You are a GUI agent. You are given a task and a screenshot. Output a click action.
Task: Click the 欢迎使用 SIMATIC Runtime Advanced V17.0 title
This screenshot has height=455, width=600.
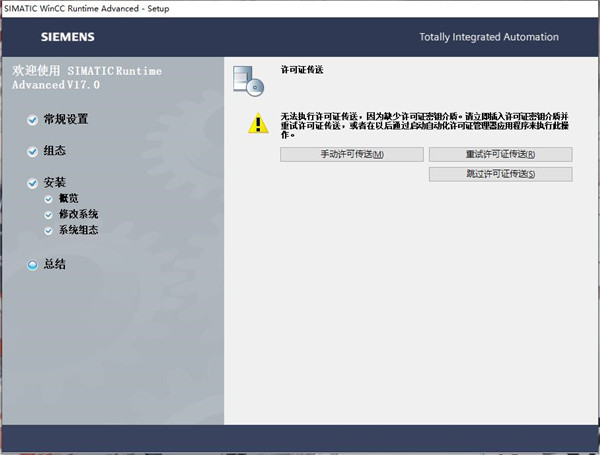(87, 77)
